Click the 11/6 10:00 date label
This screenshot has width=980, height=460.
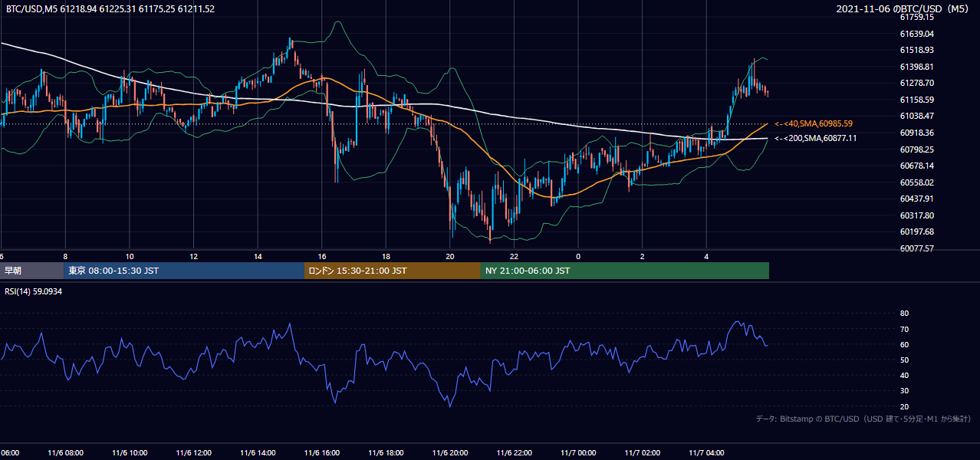coord(130,453)
